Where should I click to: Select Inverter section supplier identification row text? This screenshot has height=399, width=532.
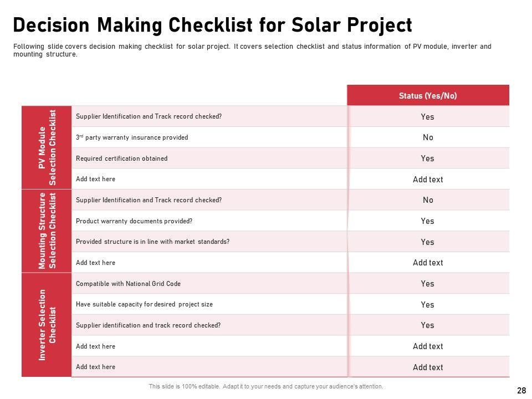pyautogui.click(x=148, y=325)
